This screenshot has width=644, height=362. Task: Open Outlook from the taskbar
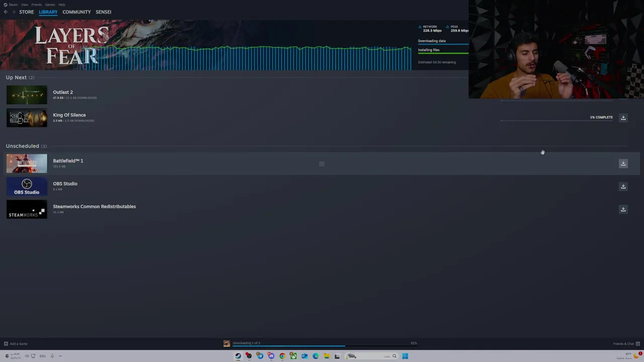(x=304, y=356)
